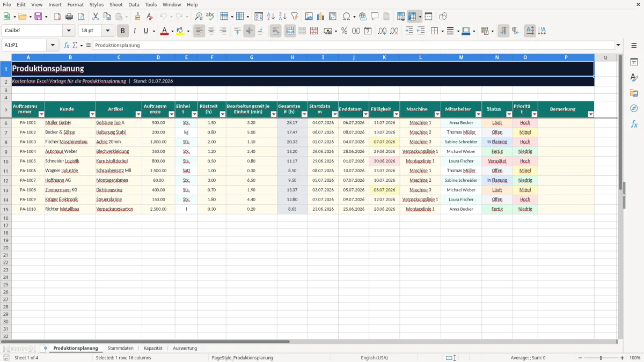Click the Define Print Area icon
Screen dimensions: 644x362
click(401, 17)
